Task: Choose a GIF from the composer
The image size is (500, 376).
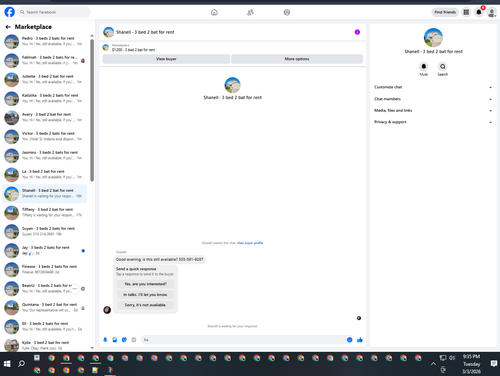Action: [134, 340]
